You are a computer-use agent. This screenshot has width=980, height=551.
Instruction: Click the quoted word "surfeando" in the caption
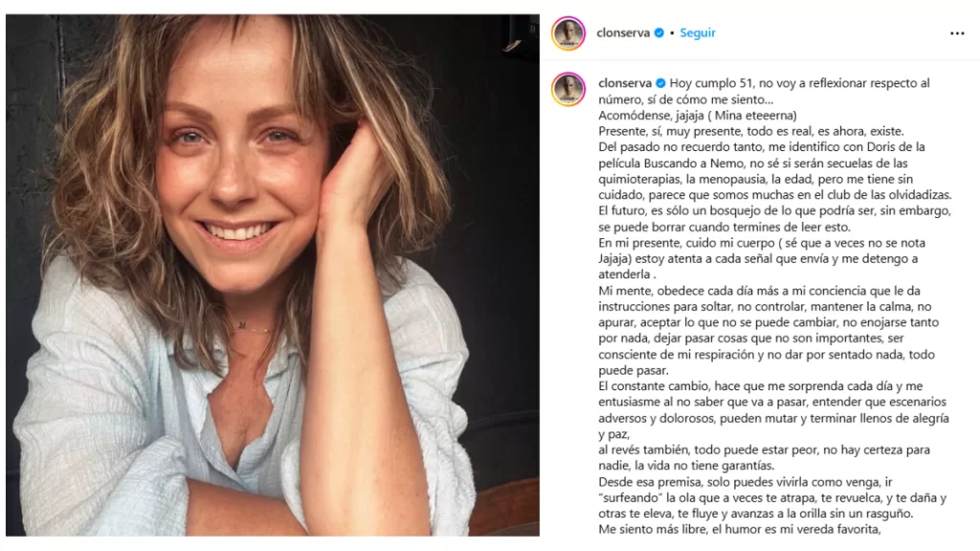coord(634,498)
